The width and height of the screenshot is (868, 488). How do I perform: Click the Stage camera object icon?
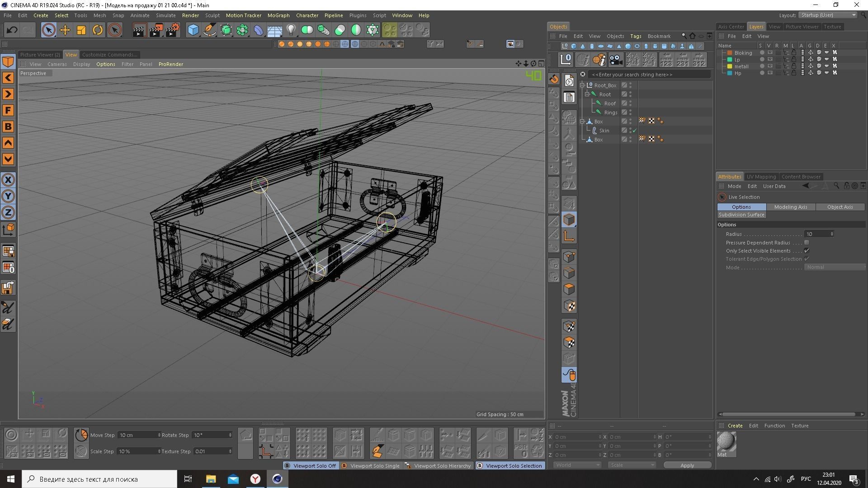tap(615, 60)
